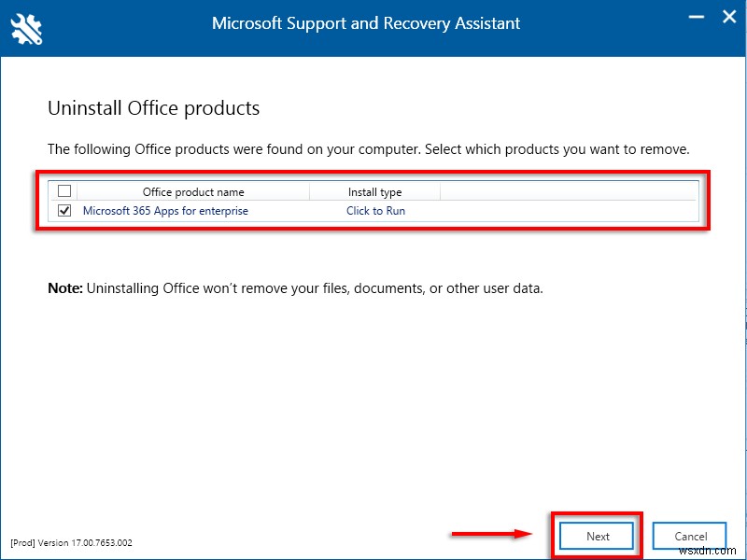Click the Uninstall Office products heading
Screen dimensions: 747x560
[153, 108]
